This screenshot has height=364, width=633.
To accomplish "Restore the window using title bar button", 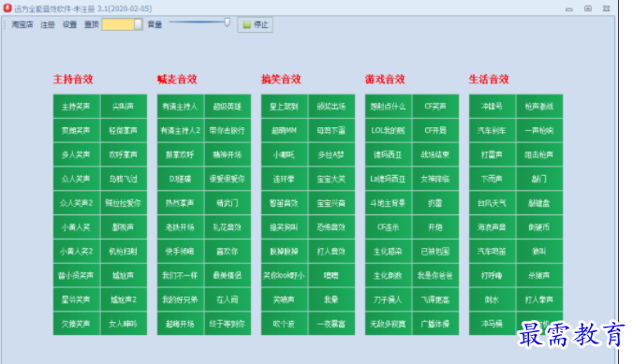I will point(588,8).
